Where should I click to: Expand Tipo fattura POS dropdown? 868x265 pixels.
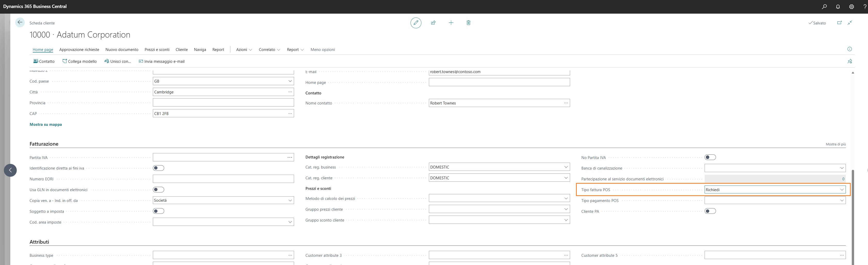coord(842,190)
